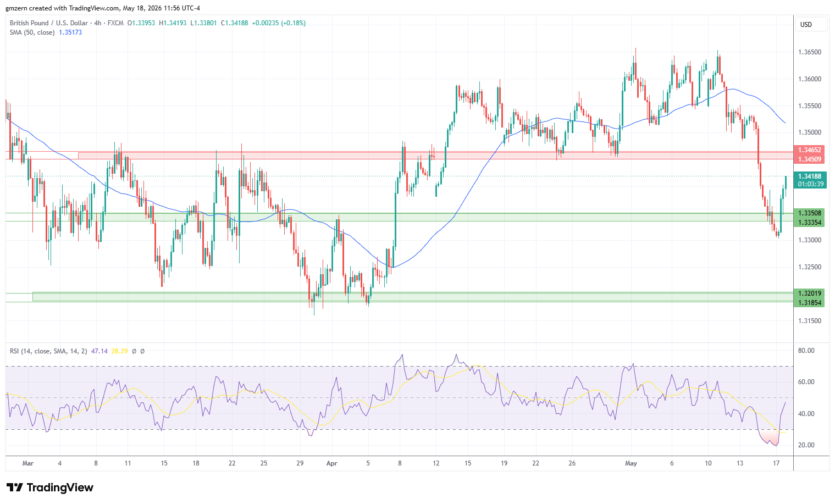This screenshot has width=835, height=504.
Task: Click the 1.33508 green price label
Action: 810,213
